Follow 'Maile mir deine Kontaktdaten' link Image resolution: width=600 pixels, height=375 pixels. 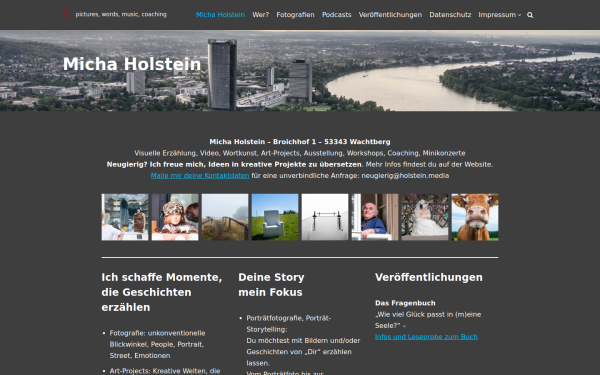tap(200, 176)
